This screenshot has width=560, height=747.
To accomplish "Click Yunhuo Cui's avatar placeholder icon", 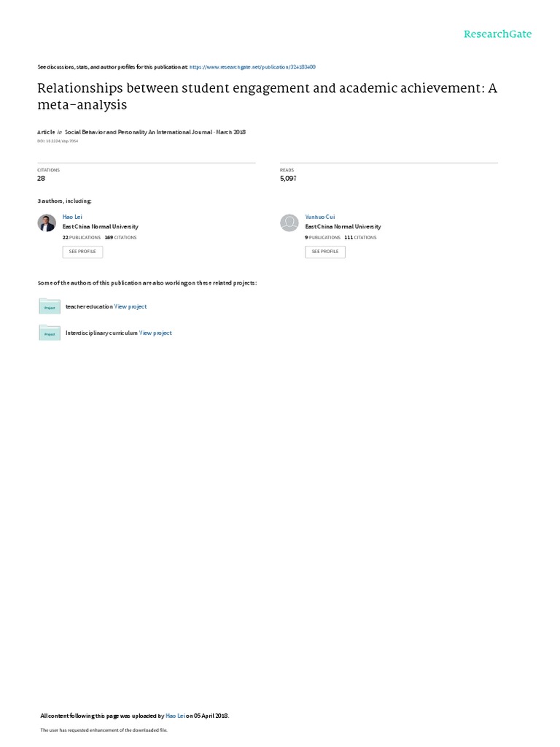I will [x=289, y=222].
